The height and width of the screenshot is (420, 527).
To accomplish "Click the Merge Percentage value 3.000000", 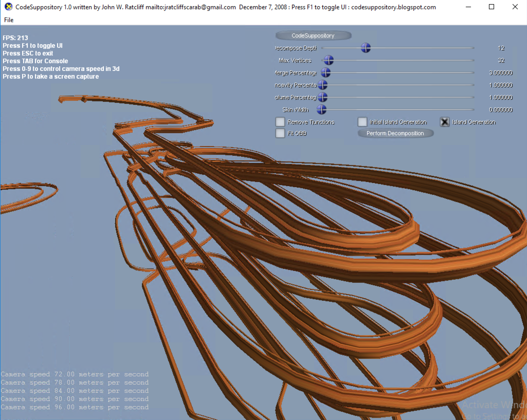I will point(501,73).
